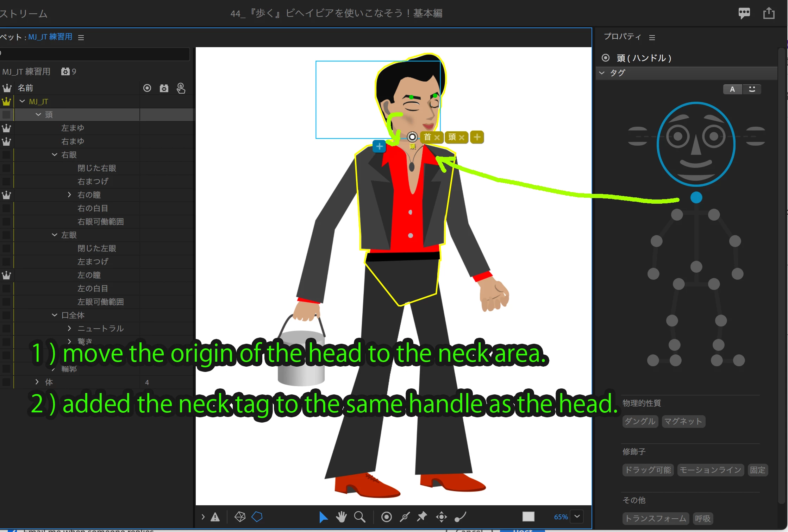Click the ダングル physics tag button
Screen dimensions: 788x532
[640, 421]
